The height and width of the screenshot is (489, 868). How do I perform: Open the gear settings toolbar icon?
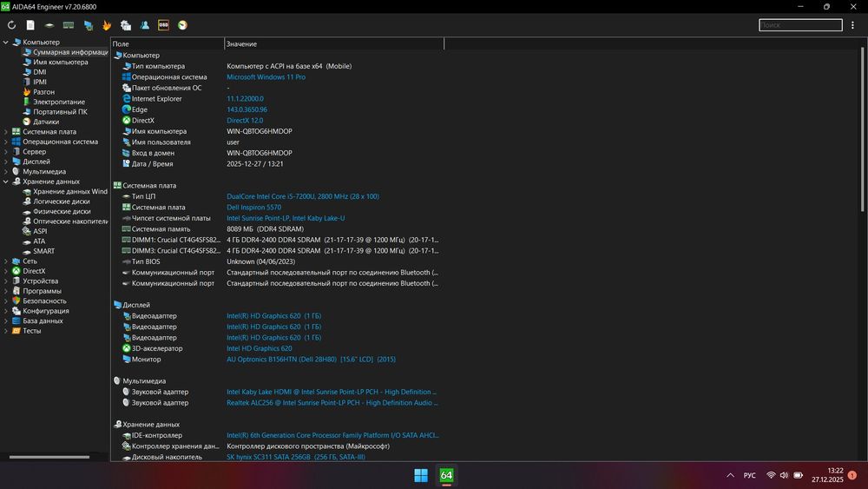click(x=126, y=25)
